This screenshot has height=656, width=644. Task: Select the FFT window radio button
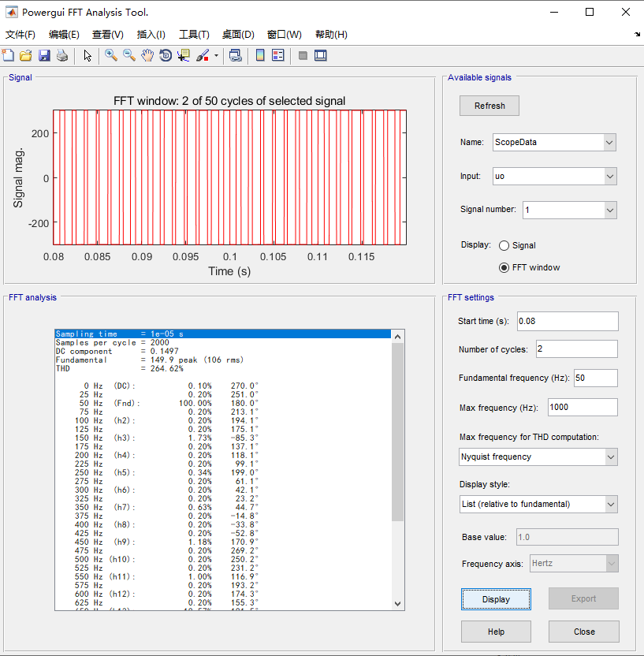click(504, 267)
